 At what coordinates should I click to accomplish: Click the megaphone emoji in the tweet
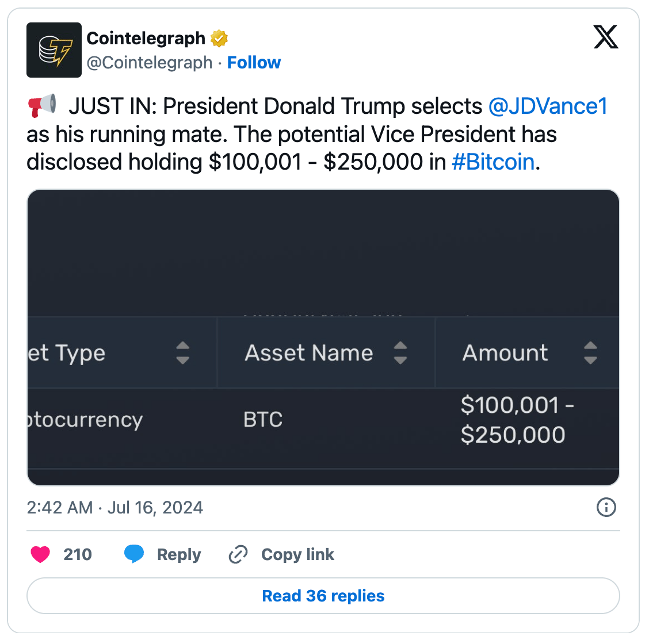42,106
